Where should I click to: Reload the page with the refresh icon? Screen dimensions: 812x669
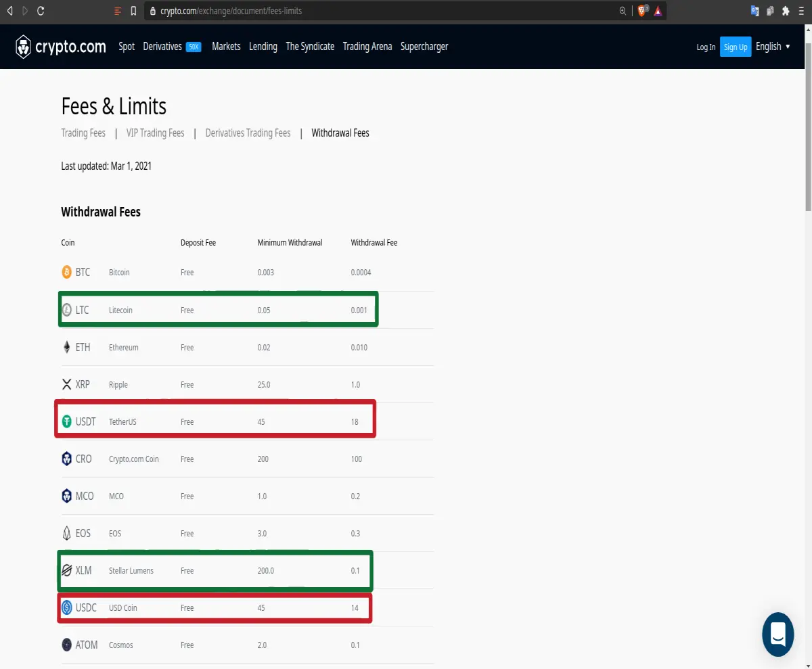click(41, 11)
